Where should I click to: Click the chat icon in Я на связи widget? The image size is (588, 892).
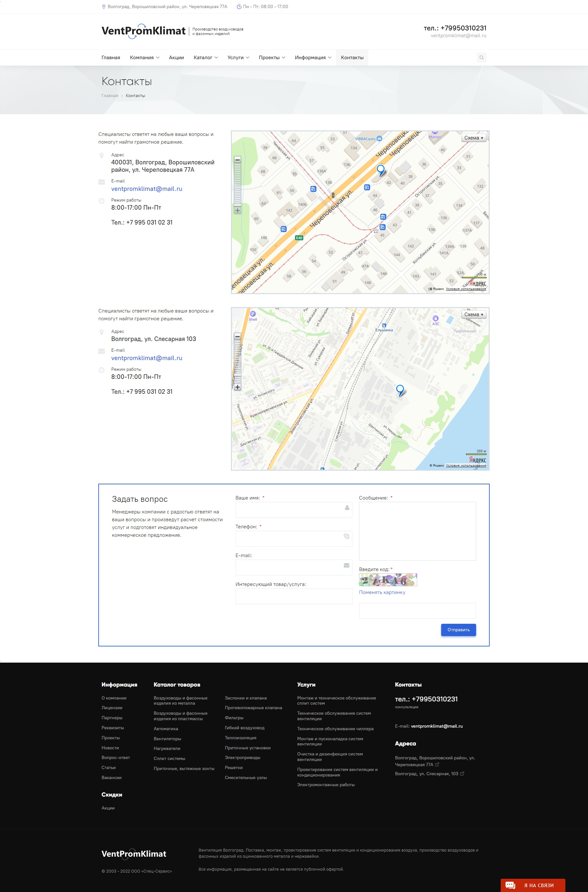[510, 885]
